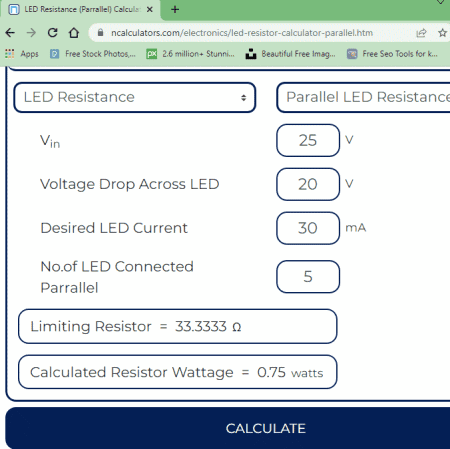Open a new browser tab
The width and height of the screenshot is (450, 449).
175,9
